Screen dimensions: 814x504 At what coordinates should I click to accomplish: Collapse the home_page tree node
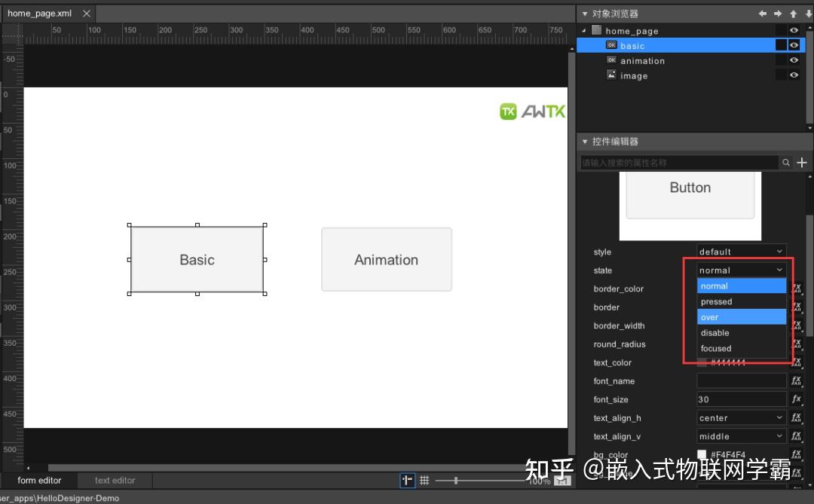click(584, 30)
